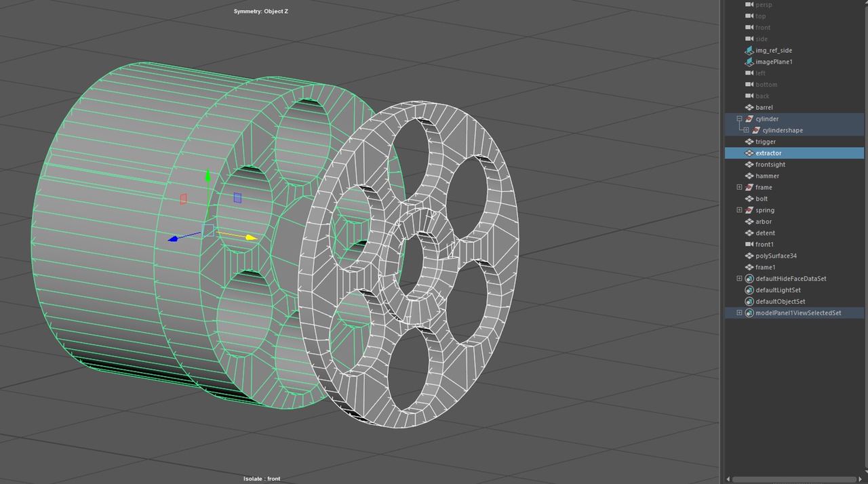The width and height of the screenshot is (868, 484).
Task: Grab the blue Z-axis move arrow
Action: 174,239
